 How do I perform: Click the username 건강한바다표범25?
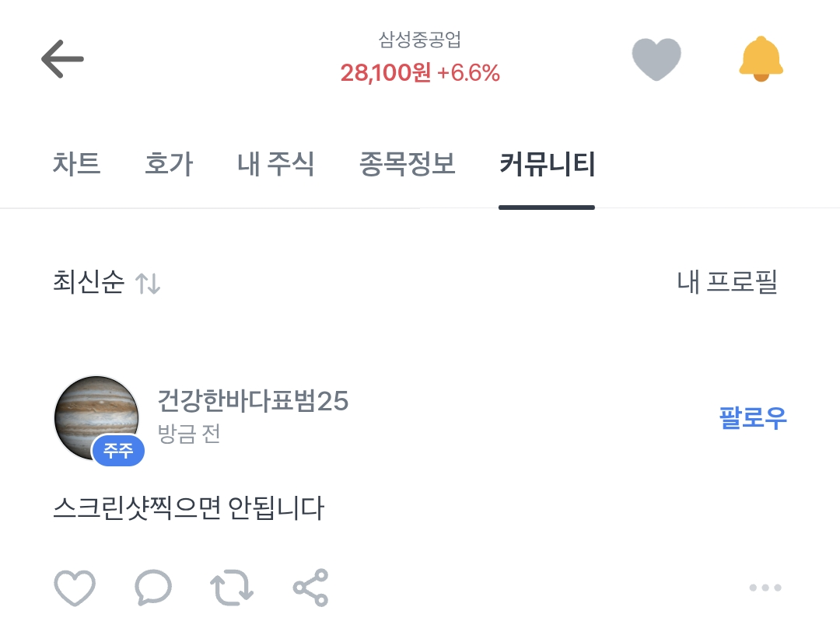tap(253, 401)
